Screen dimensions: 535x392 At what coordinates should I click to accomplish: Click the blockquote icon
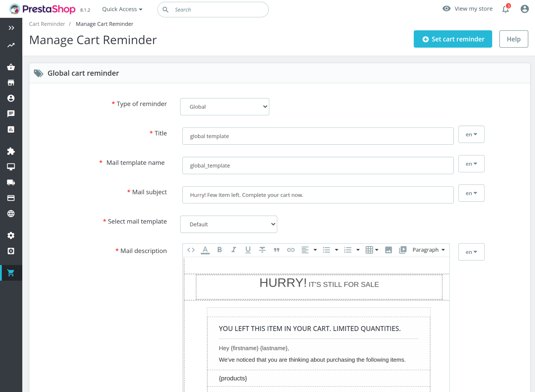tap(276, 250)
